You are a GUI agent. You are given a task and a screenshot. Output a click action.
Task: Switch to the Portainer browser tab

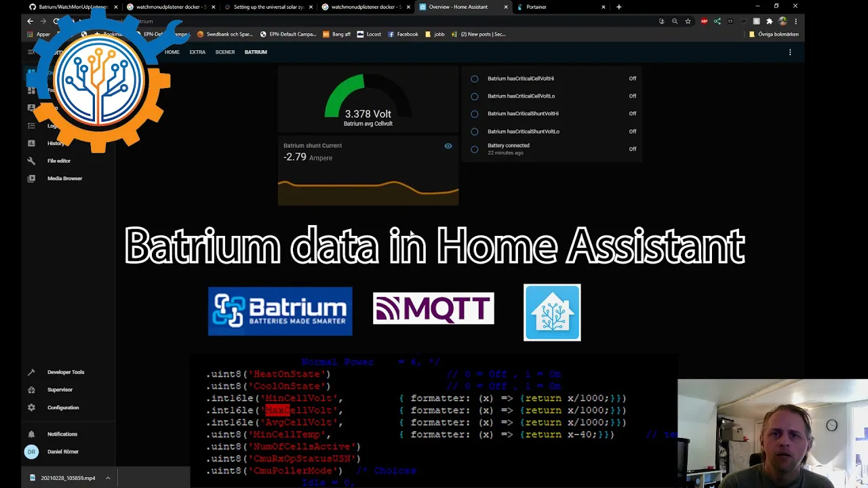[560, 7]
